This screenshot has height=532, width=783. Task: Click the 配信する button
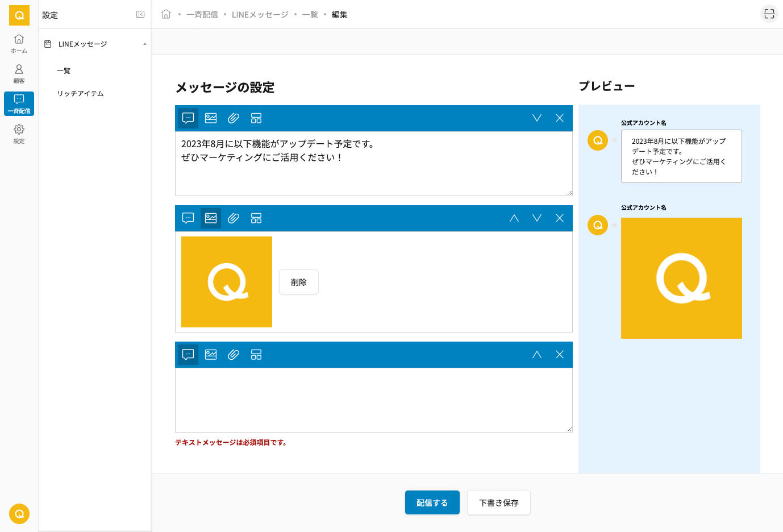(x=432, y=502)
